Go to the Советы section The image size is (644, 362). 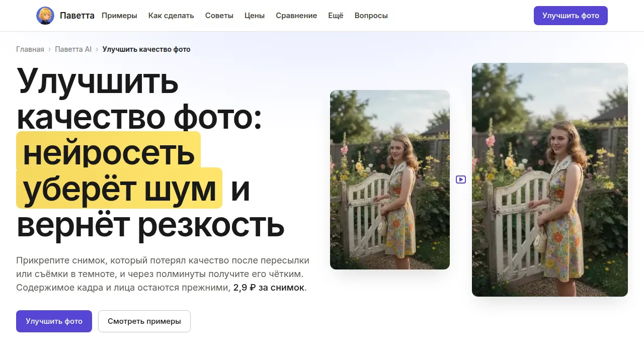pos(219,16)
